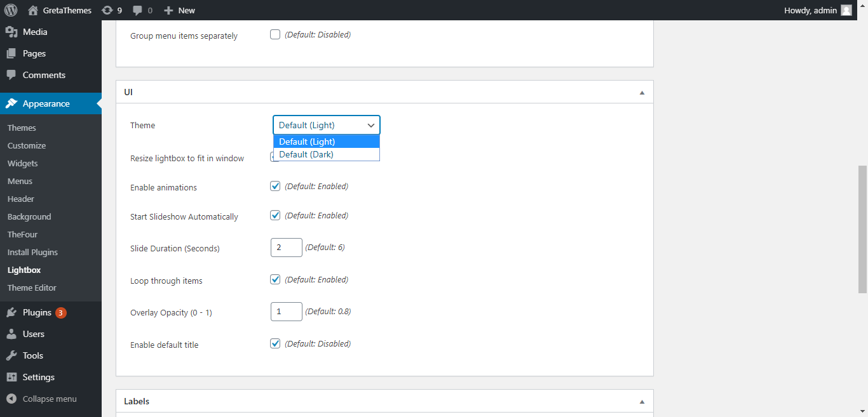Open Plugins via the plug icon

click(11, 312)
